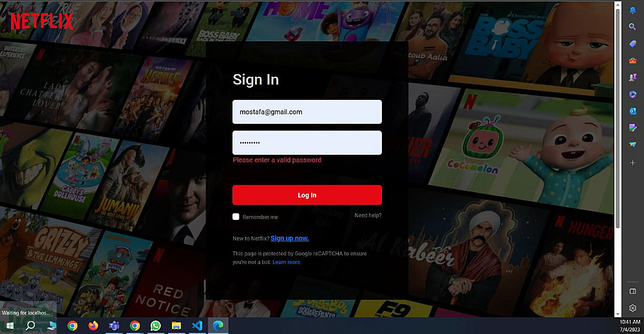Click the Need help? link
The image size is (644, 334).
pyautogui.click(x=368, y=215)
